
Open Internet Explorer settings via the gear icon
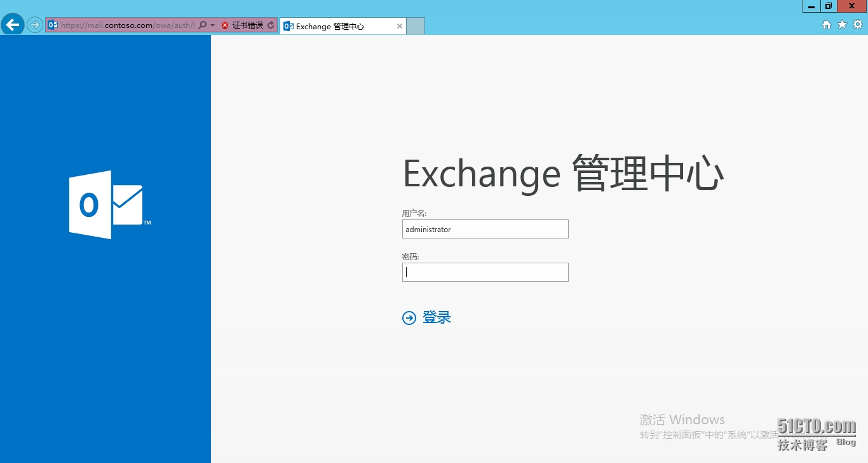pyautogui.click(x=857, y=25)
